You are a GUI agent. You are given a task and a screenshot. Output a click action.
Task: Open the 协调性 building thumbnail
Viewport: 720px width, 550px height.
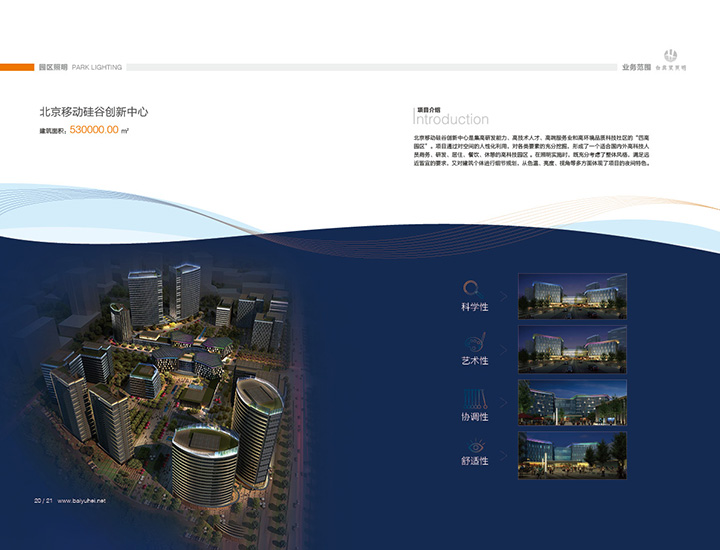573,403
